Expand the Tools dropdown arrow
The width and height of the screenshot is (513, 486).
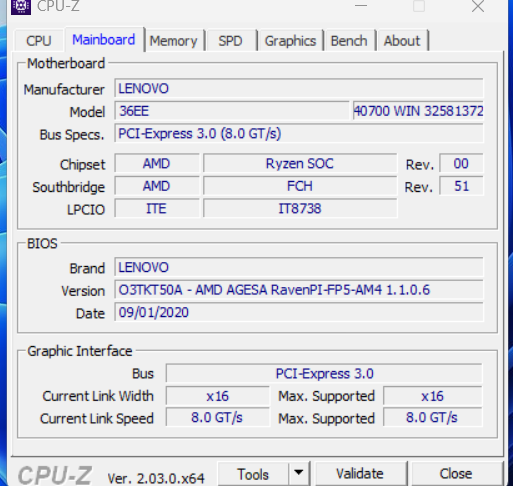[x=299, y=473]
